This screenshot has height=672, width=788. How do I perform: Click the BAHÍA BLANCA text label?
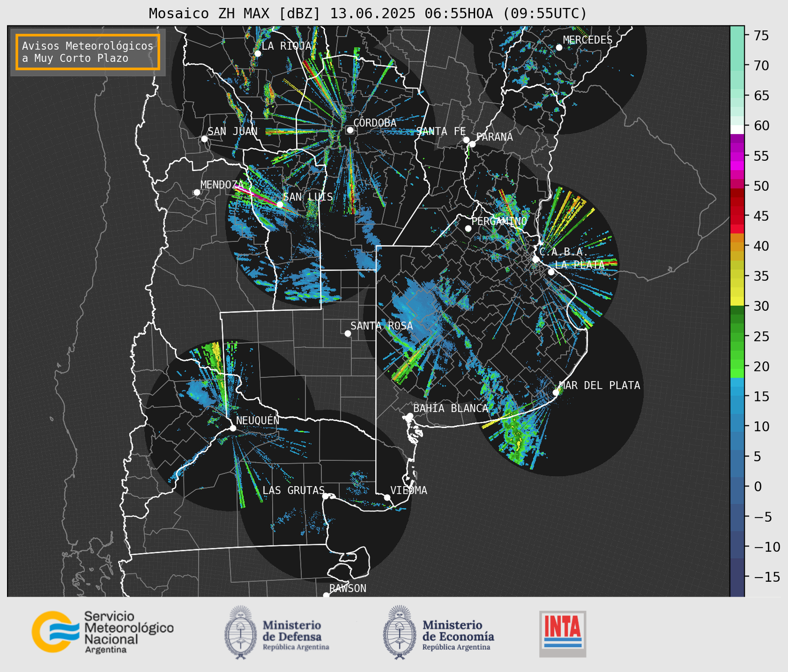451,408
